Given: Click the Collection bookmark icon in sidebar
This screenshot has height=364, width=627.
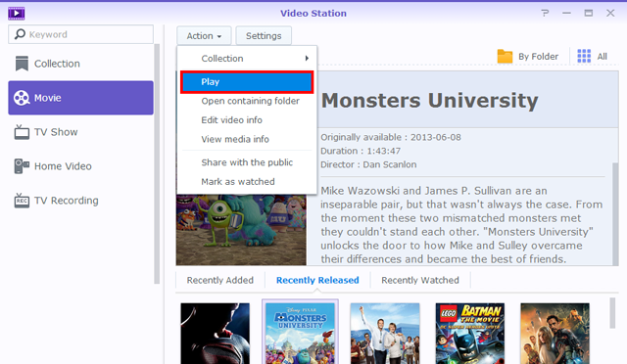Looking at the screenshot, I should tap(22, 64).
